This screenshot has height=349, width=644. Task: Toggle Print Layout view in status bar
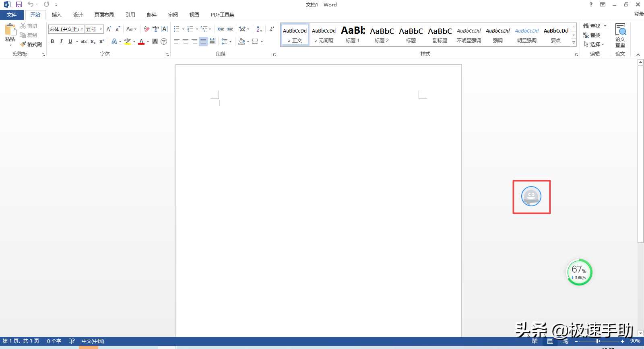point(550,341)
